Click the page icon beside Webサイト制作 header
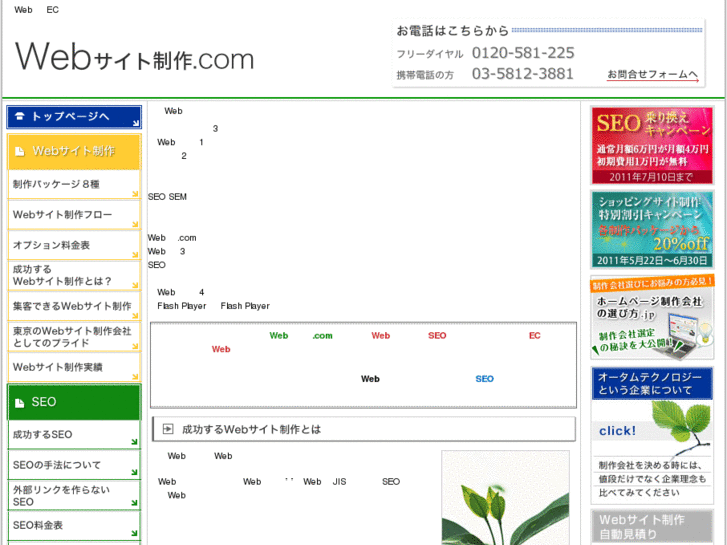727x545 pixels. tap(19, 152)
